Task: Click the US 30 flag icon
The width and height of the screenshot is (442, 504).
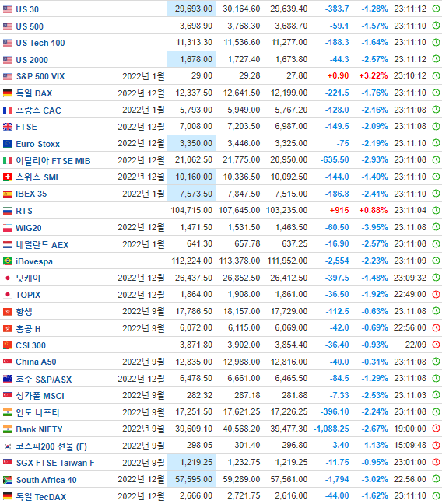Action: 8,9
